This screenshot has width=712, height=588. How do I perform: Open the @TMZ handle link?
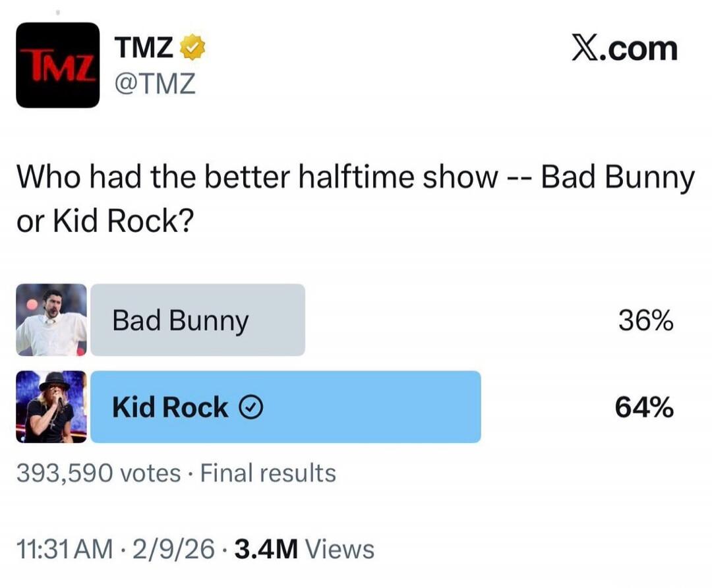point(154,83)
